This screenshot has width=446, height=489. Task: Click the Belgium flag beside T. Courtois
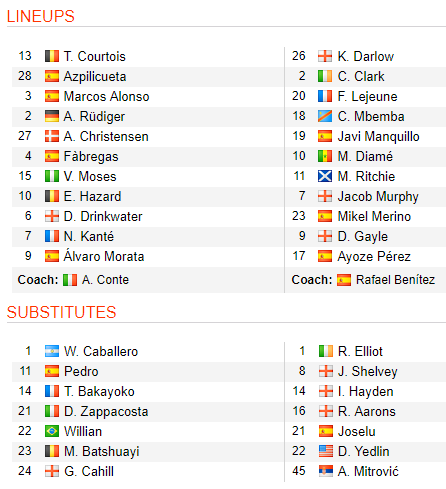(52, 56)
